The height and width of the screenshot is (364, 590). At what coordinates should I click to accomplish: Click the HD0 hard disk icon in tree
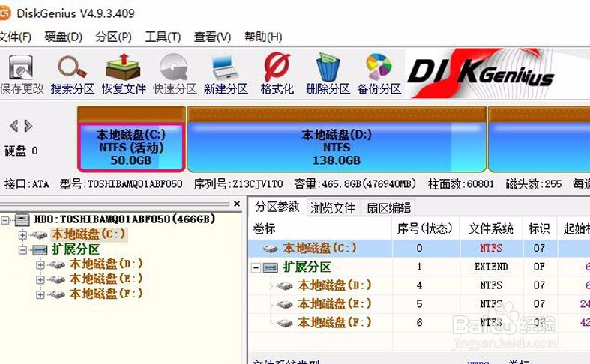tap(22, 219)
